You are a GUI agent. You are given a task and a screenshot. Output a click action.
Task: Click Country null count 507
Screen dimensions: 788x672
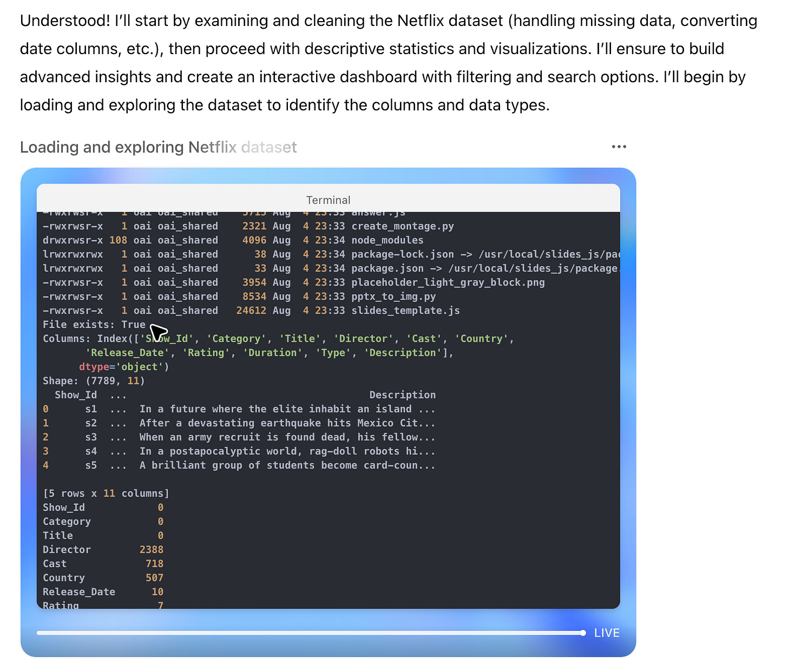coord(154,578)
